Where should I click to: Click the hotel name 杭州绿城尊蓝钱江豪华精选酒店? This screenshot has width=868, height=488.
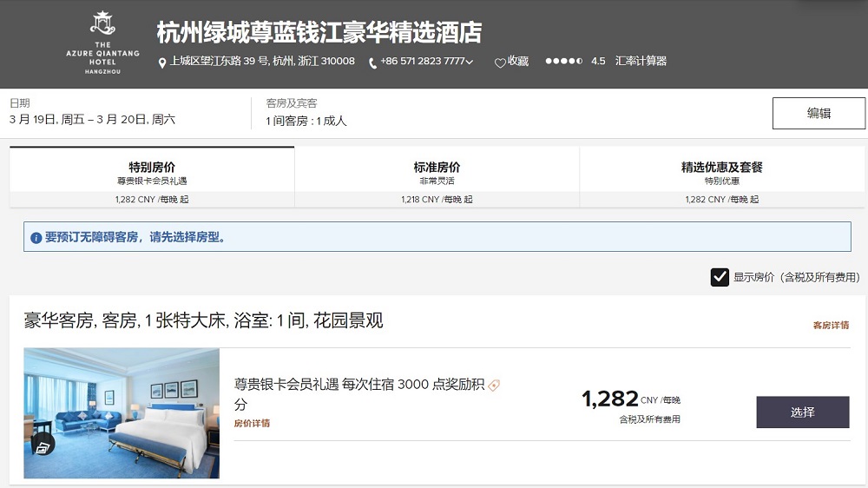coord(319,32)
